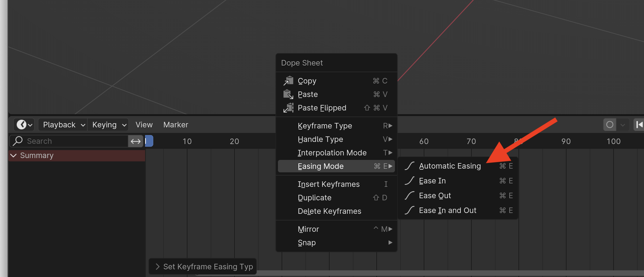Click the channel Search input field

point(69,141)
